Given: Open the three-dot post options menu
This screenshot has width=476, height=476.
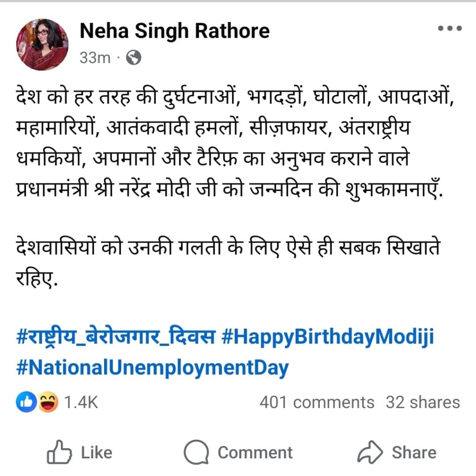Looking at the screenshot, I should click(450, 28).
